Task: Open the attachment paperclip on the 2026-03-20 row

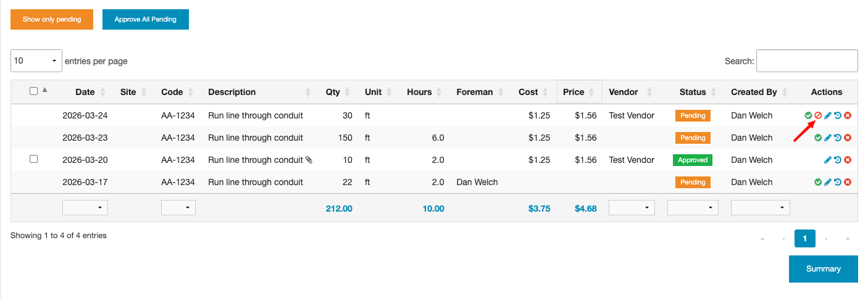Action: (x=309, y=160)
